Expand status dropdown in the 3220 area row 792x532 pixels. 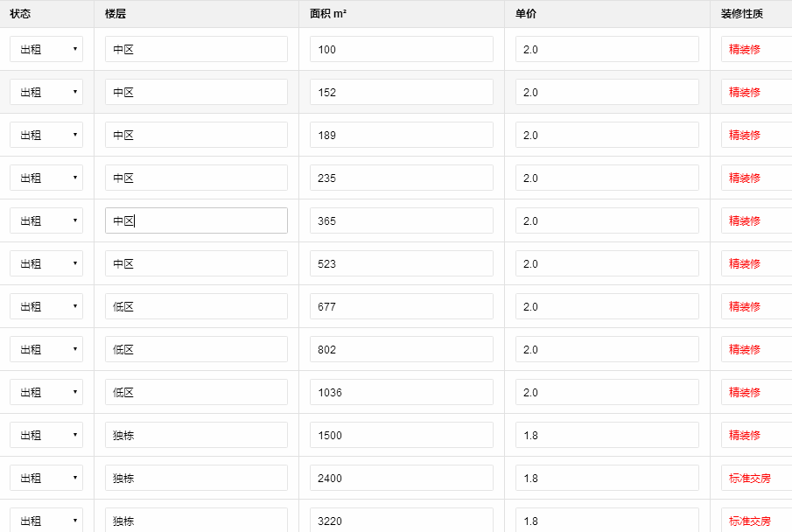pos(46,520)
